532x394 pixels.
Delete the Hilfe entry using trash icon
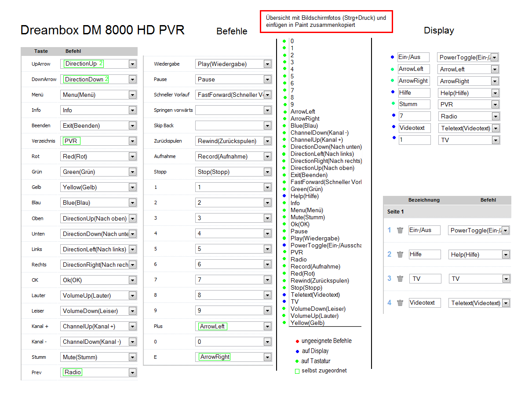(x=400, y=254)
